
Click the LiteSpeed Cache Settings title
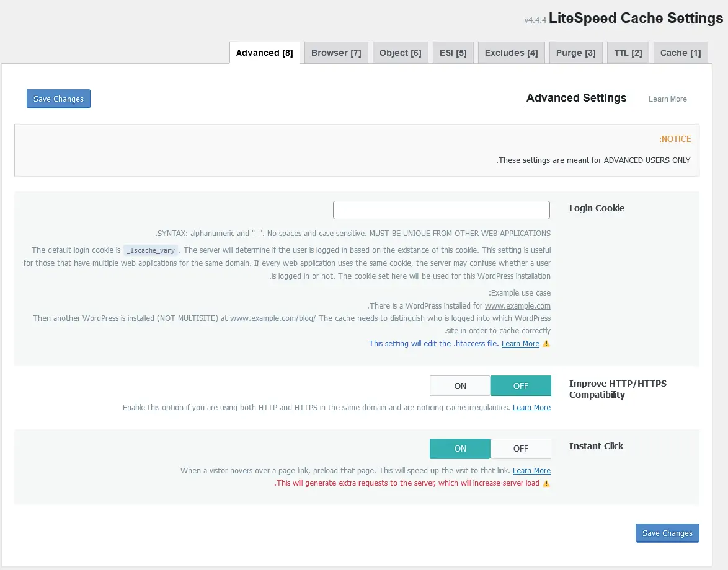636,18
